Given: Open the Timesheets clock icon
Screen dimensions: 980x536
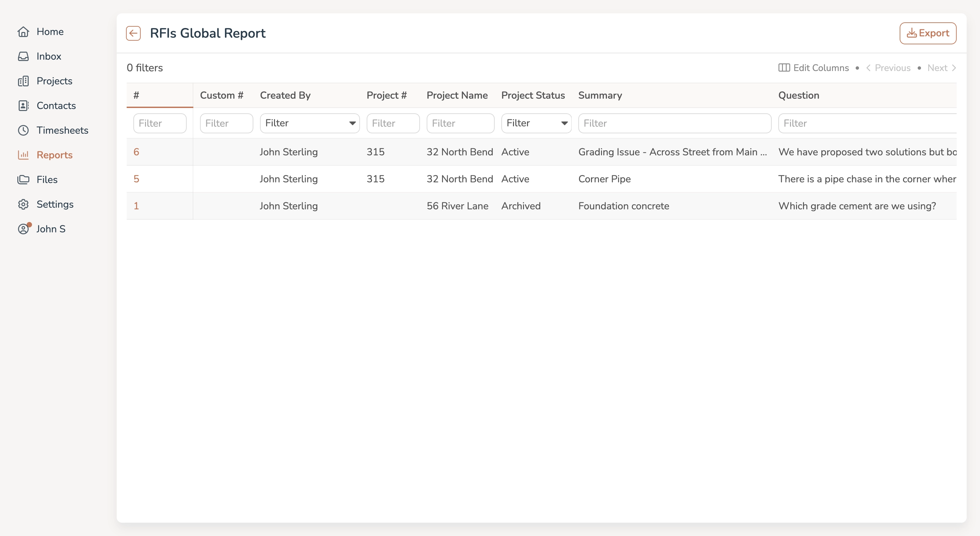Looking at the screenshot, I should coord(23,130).
